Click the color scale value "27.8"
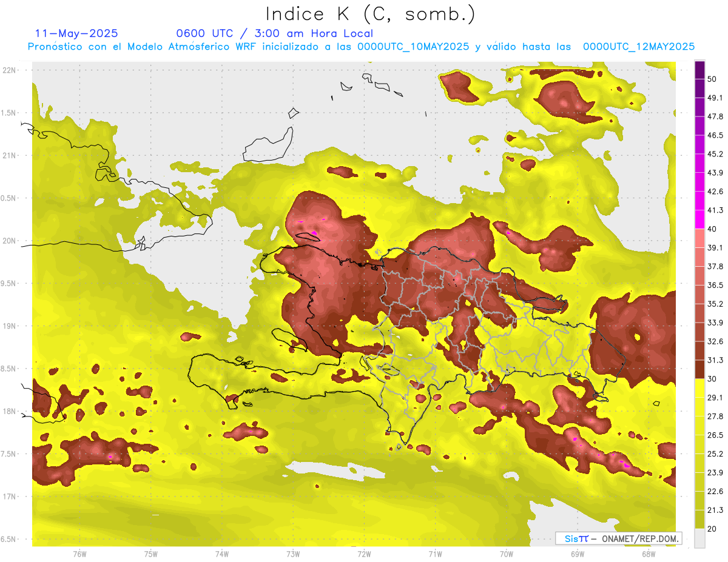 715,416
